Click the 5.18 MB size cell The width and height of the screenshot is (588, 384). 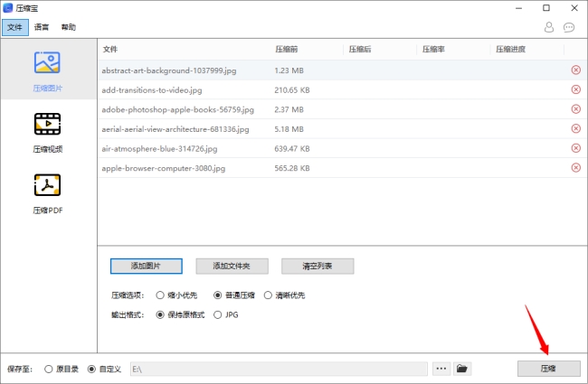tap(289, 129)
